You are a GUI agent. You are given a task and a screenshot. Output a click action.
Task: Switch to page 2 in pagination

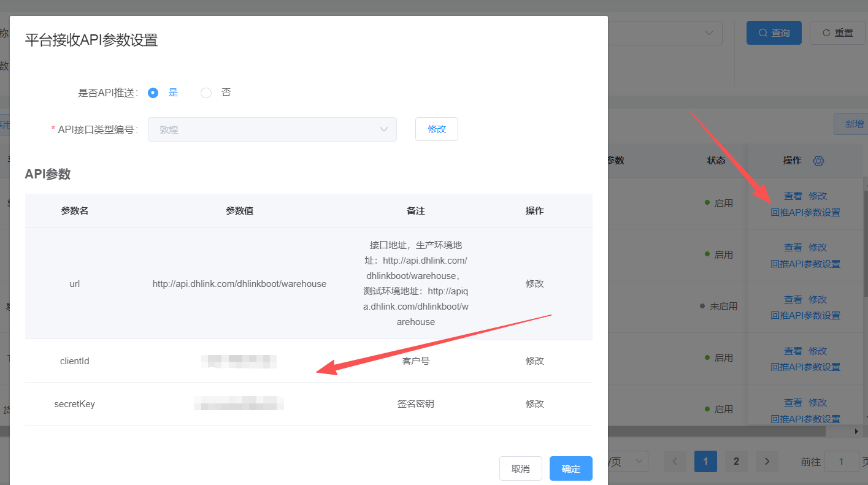736,462
